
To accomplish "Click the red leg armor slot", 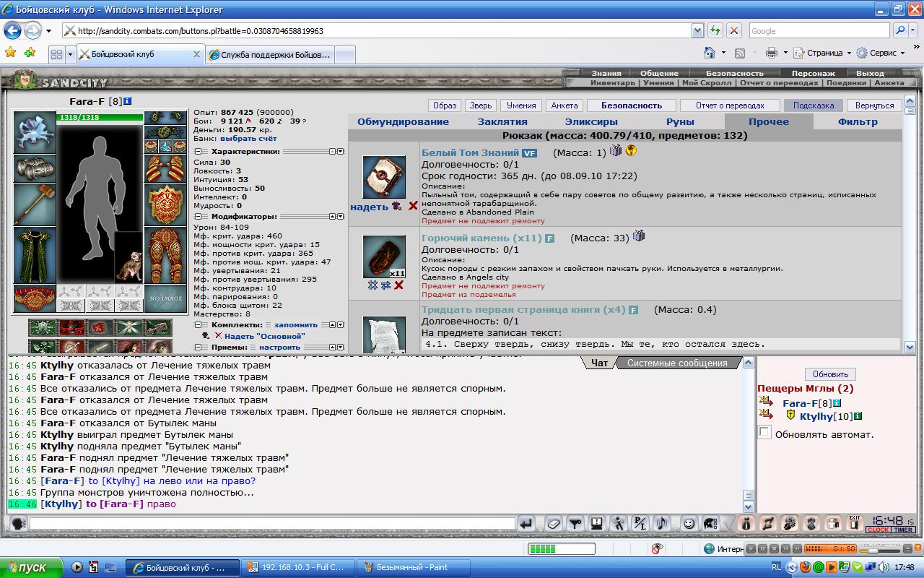I will pyautogui.click(x=165, y=256).
